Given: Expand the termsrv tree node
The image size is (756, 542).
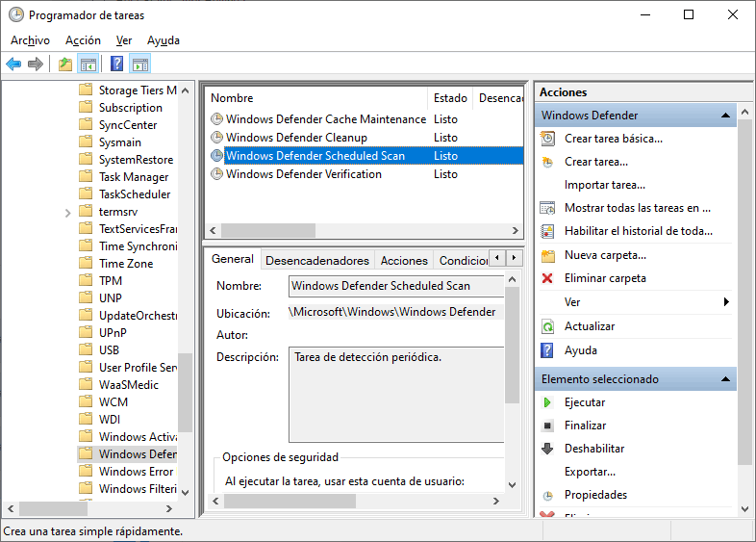Looking at the screenshot, I should (x=67, y=213).
